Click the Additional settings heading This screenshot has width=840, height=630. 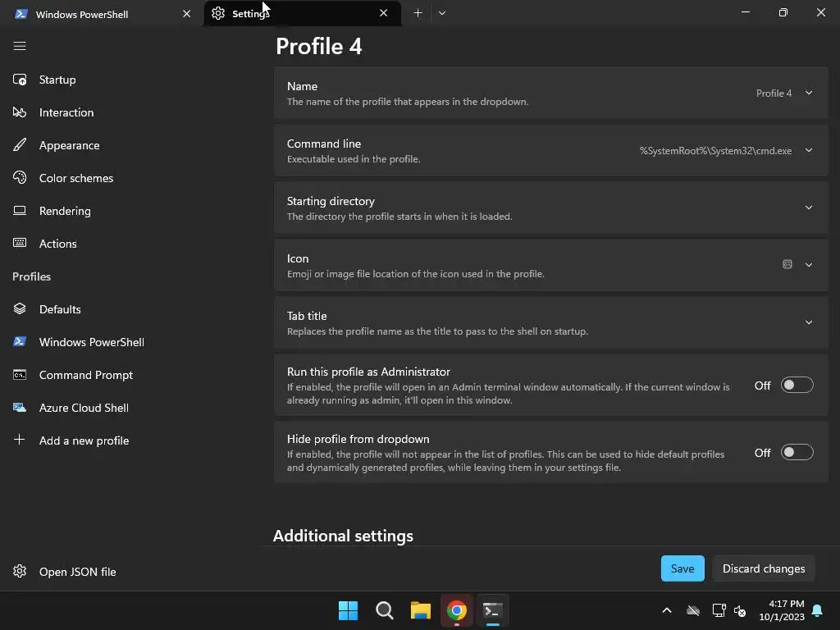tap(344, 536)
